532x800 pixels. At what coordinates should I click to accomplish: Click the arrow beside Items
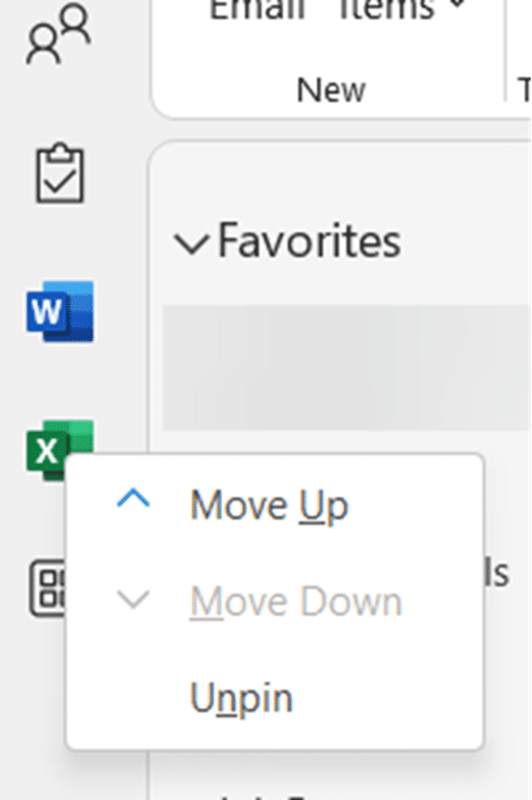click(x=457, y=7)
